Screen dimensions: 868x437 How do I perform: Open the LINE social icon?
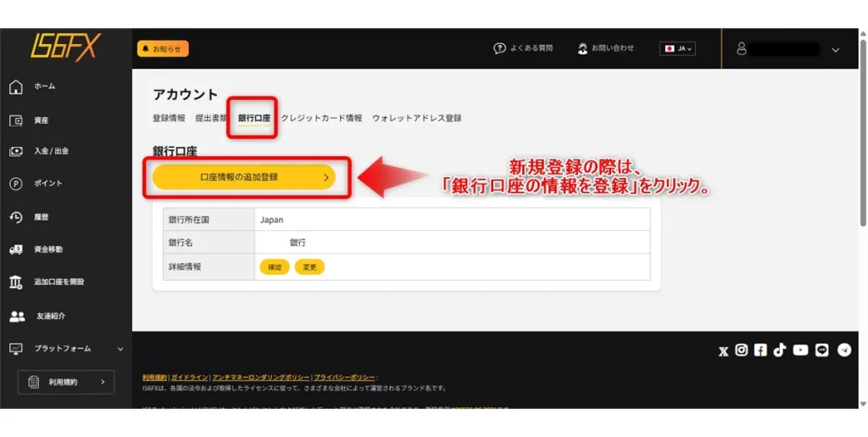click(822, 350)
